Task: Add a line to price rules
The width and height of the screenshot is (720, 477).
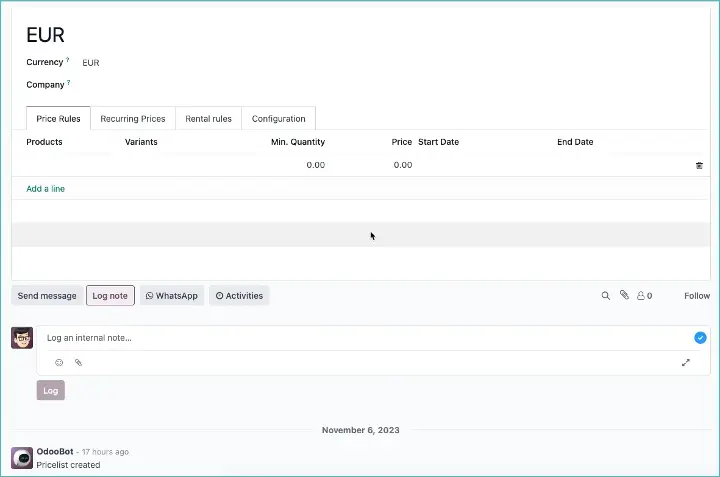Action: [45, 189]
